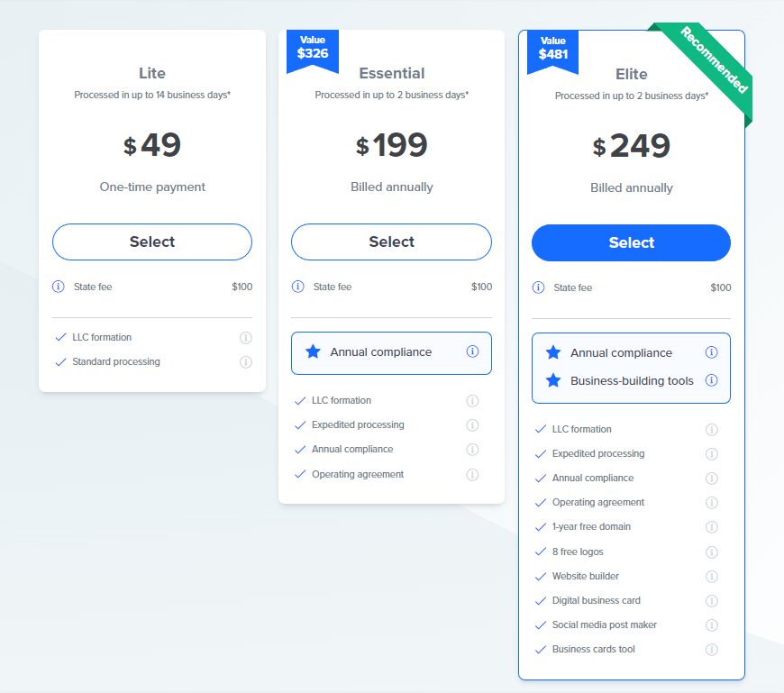
Task: Open info for 1-year free domain feature
Action: [x=711, y=527]
